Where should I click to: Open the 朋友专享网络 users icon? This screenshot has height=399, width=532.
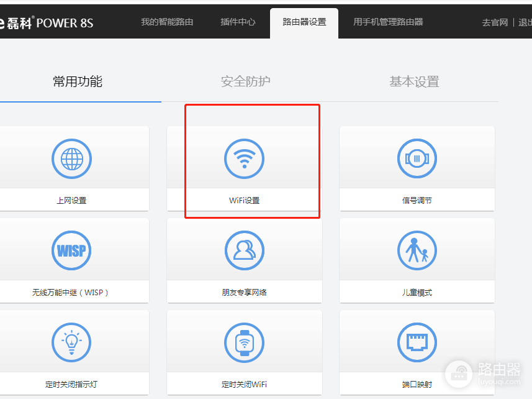pos(245,250)
